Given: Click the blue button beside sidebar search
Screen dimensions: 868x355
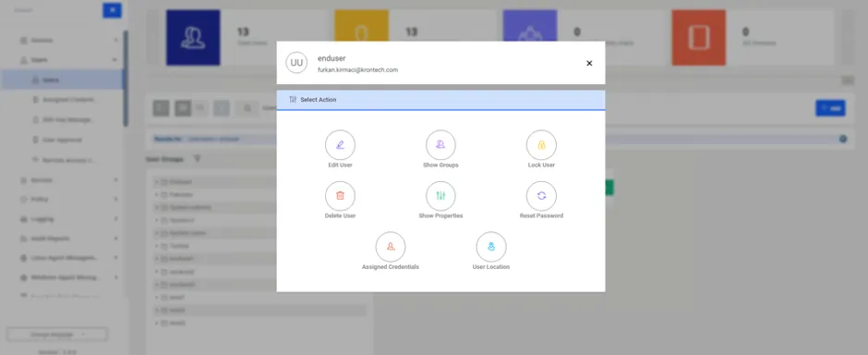Looking at the screenshot, I should click(113, 10).
